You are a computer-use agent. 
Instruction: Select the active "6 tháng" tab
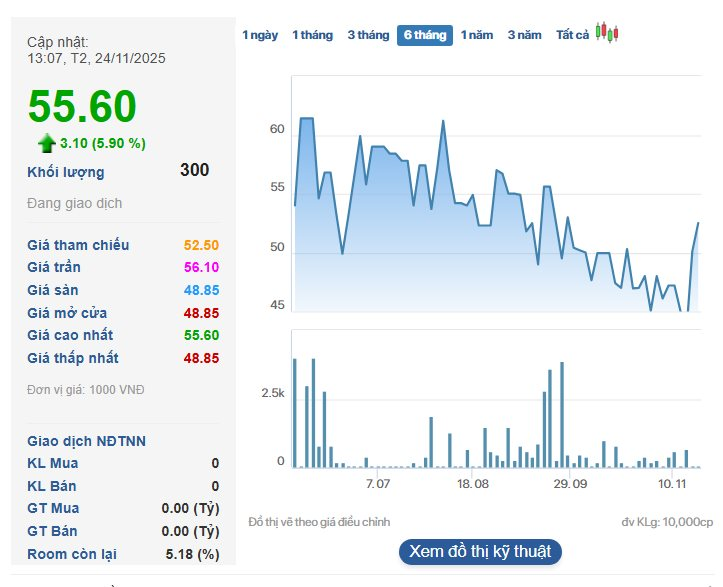coord(424,35)
